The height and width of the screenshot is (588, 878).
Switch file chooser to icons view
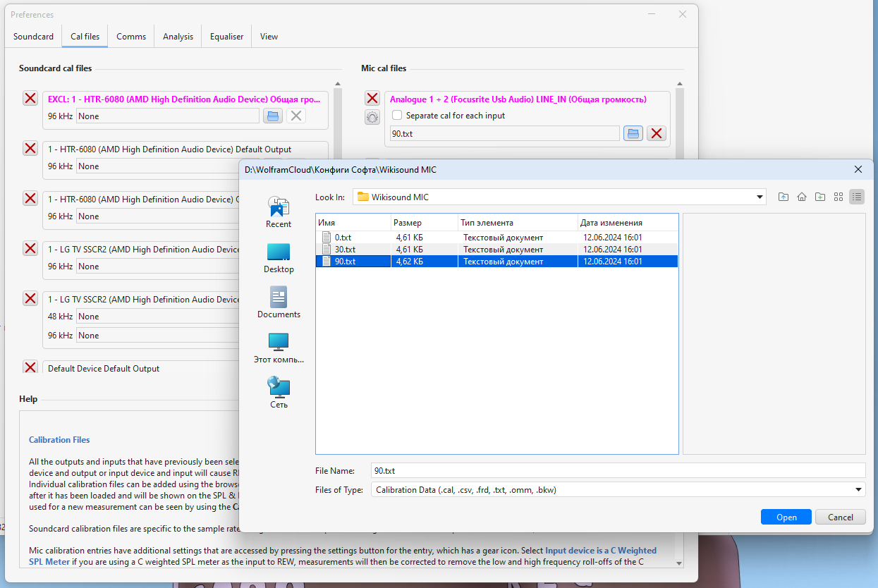(x=839, y=197)
